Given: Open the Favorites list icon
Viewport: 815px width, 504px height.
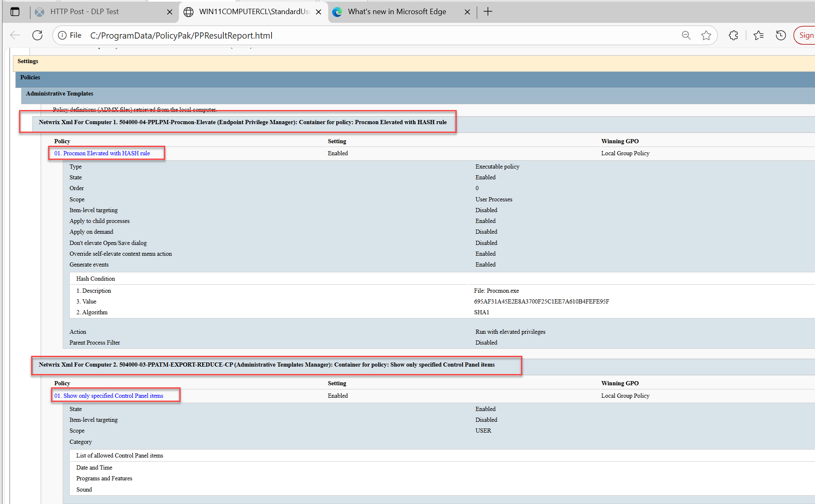Looking at the screenshot, I should tap(759, 35).
